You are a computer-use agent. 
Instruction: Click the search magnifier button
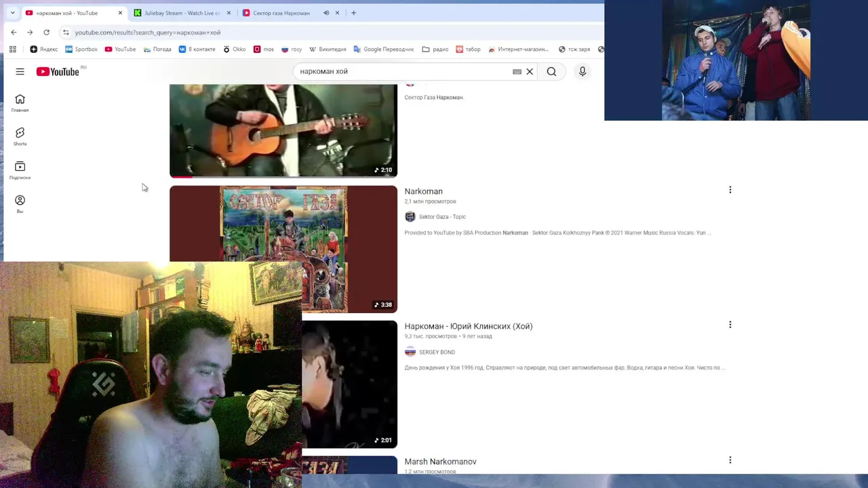[x=551, y=71]
